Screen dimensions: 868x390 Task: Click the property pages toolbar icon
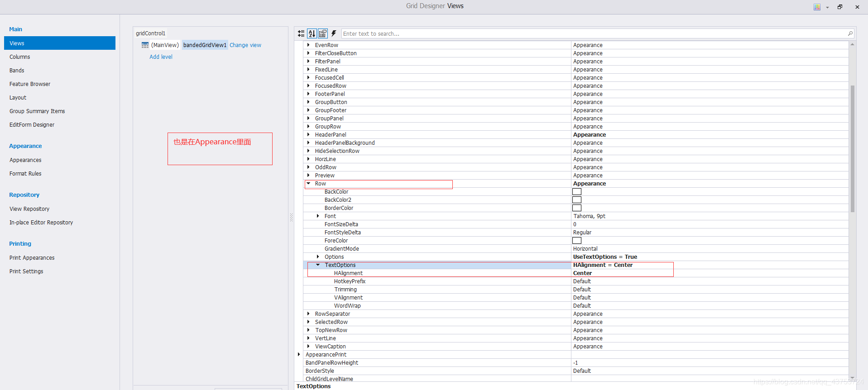[x=323, y=33]
